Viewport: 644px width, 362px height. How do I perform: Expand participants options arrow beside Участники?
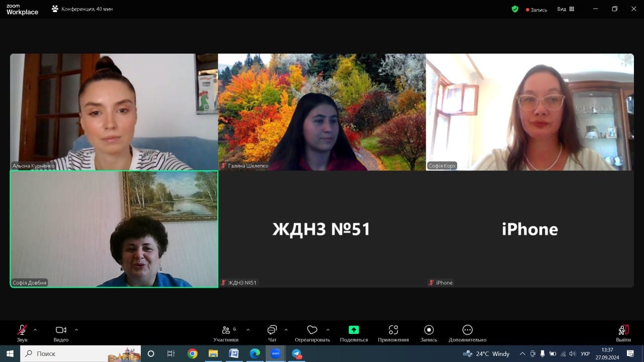tap(248, 330)
